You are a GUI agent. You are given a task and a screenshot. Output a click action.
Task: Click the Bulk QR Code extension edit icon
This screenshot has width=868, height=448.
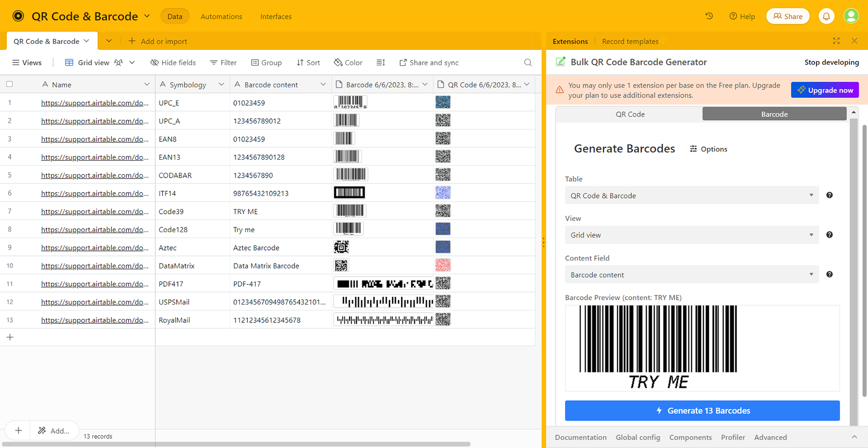[560, 62]
